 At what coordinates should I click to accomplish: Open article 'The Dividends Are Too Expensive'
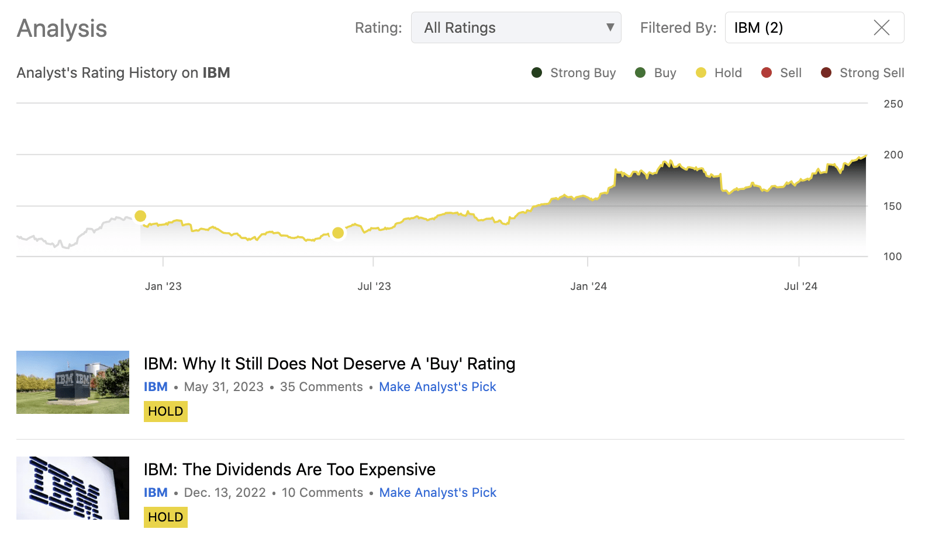(x=289, y=469)
